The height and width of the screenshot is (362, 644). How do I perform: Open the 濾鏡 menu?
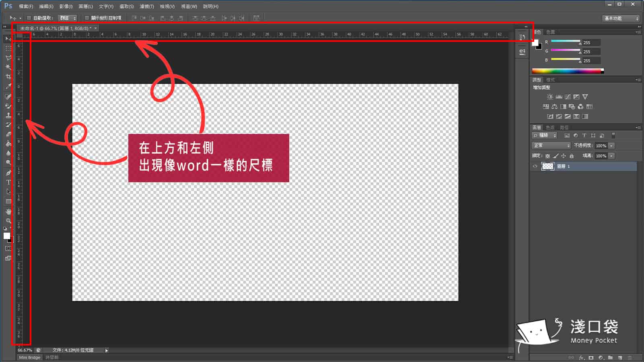pos(146,6)
